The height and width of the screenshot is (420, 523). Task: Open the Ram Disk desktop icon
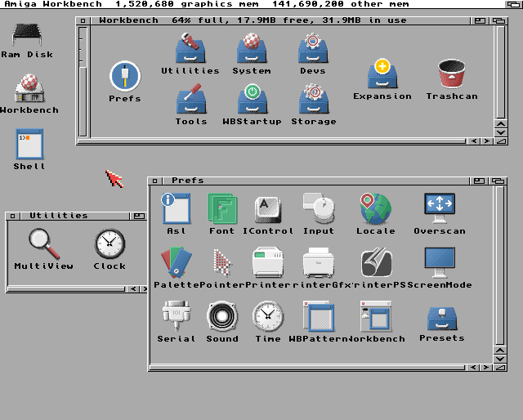click(27, 35)
